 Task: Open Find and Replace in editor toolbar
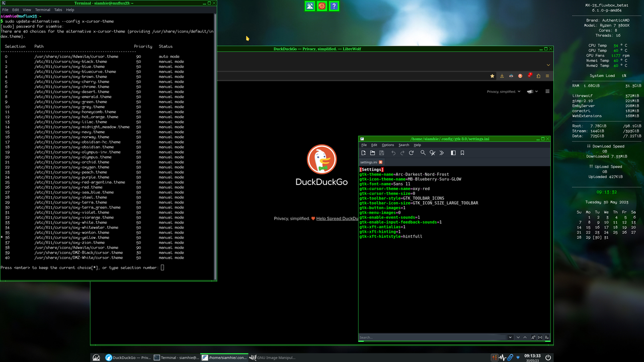[x=432, y=153]
